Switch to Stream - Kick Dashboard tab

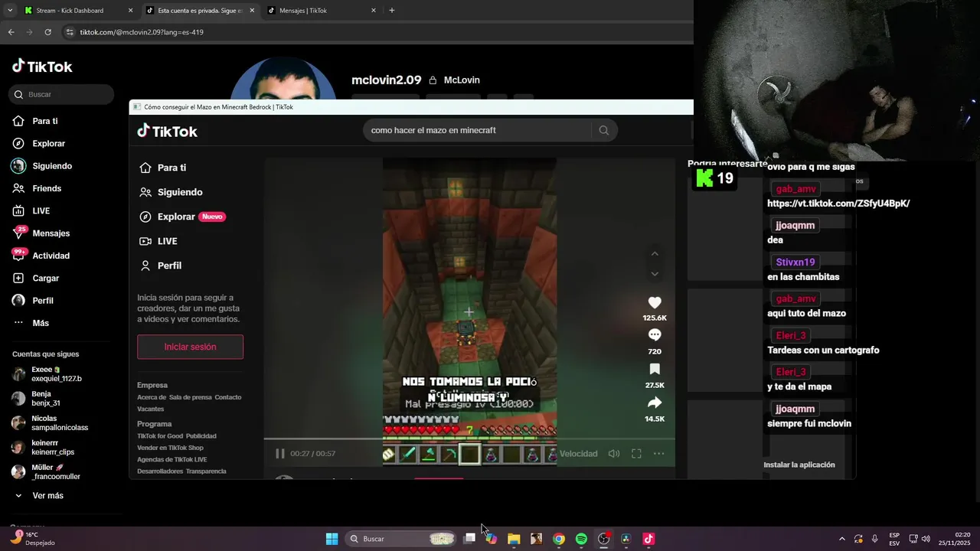coord(77,11)
